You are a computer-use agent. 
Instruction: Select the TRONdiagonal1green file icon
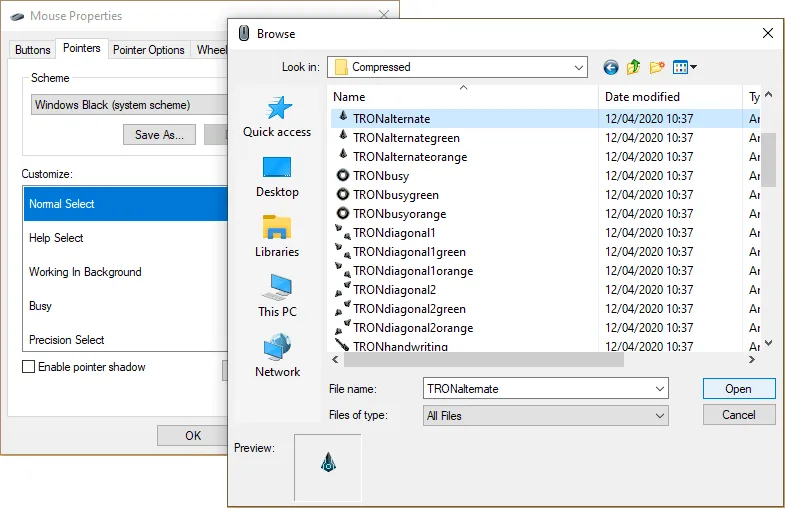343,251
